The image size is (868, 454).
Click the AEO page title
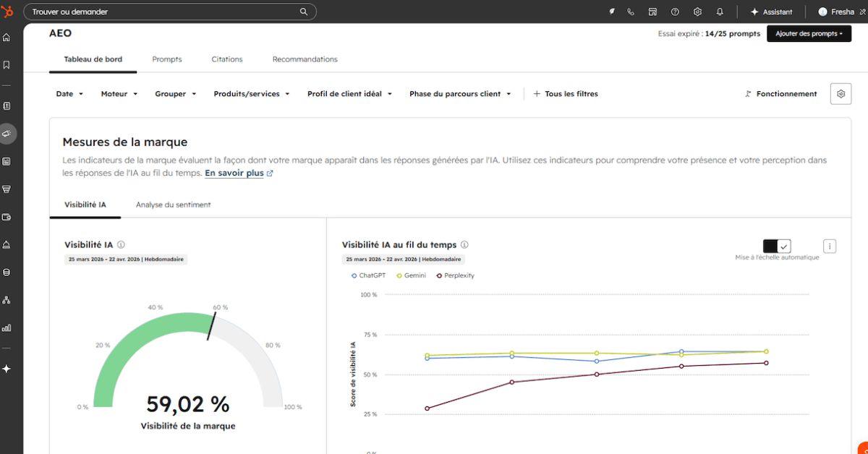(x=61, y=33)
